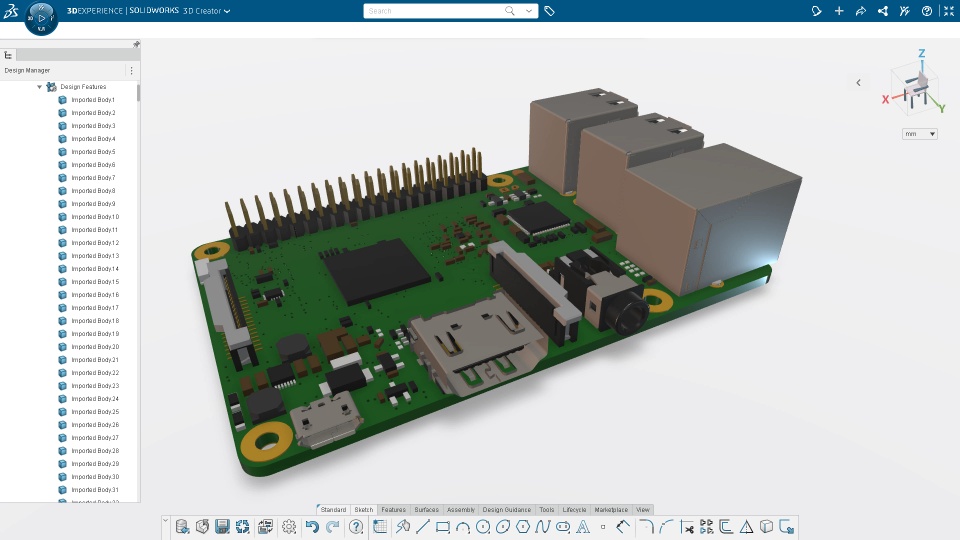The height and width of the screenshot is (540, 960).
Task: Switch to the Assembly tab
Action: pyautogui.click(x=460, y=509)
